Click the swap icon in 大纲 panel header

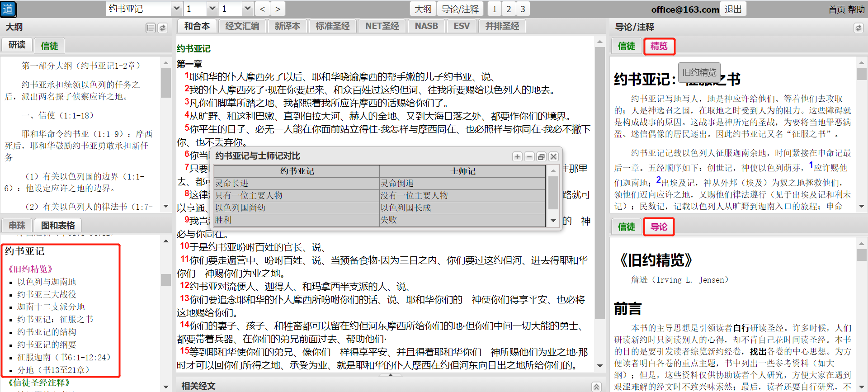pyautogui.click(x=163, y=28)
